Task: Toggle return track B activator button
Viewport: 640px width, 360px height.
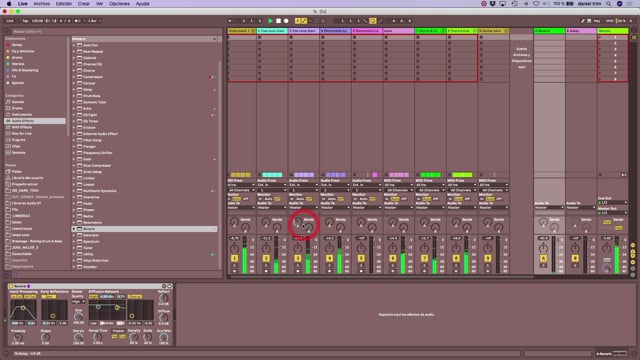Action: pyautogui.click(x=575, y=258)
